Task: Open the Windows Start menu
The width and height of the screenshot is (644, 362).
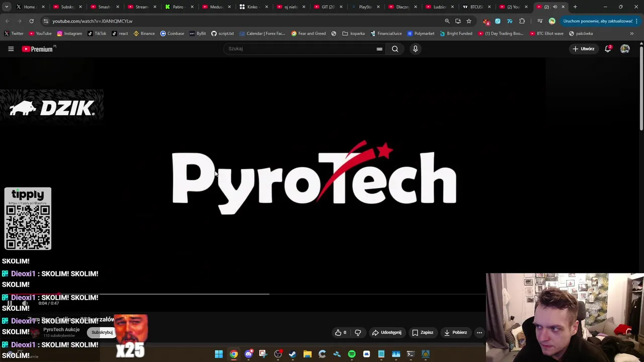Action: 219,354
